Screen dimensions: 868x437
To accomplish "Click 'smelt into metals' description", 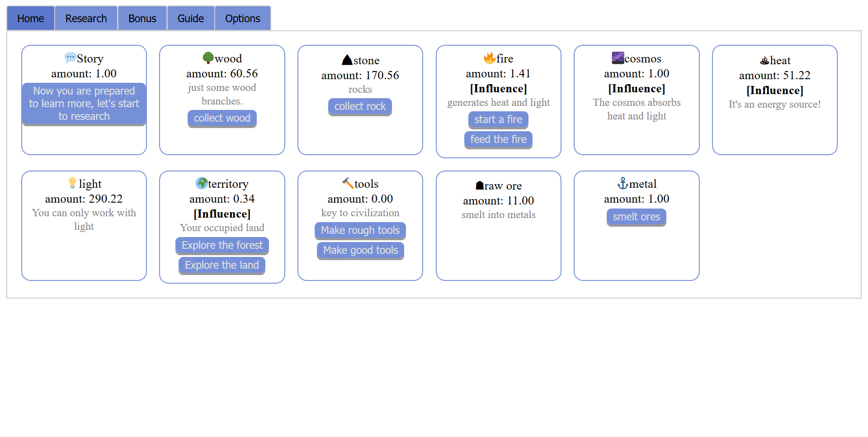I will (498, 215).
